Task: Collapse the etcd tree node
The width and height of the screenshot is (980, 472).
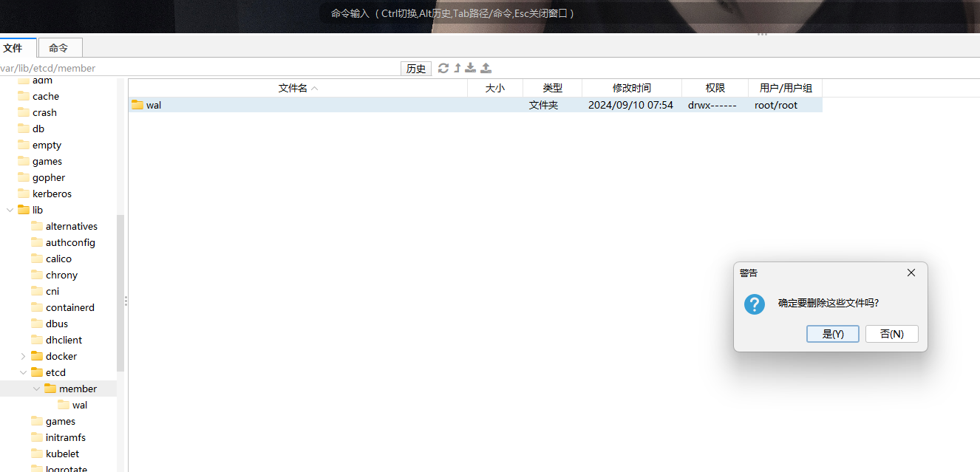Action: coord(23,372)
